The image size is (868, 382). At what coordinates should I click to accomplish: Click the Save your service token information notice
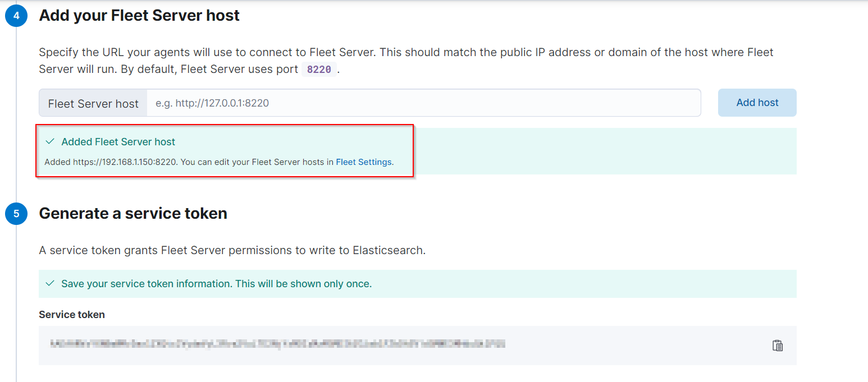point(418,284)
